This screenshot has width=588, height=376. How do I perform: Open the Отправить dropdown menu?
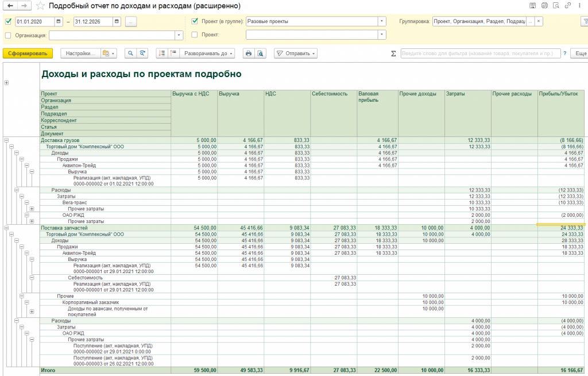click(x=296, y=53)
